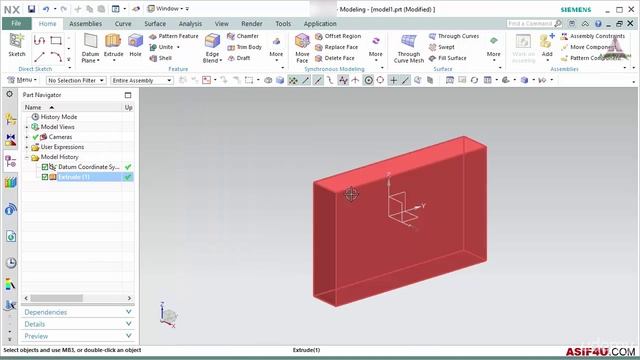Viewport: 640px width, 360px height.
Task: Click Part Navigator settings gear icon
Action: coord(9,94)
